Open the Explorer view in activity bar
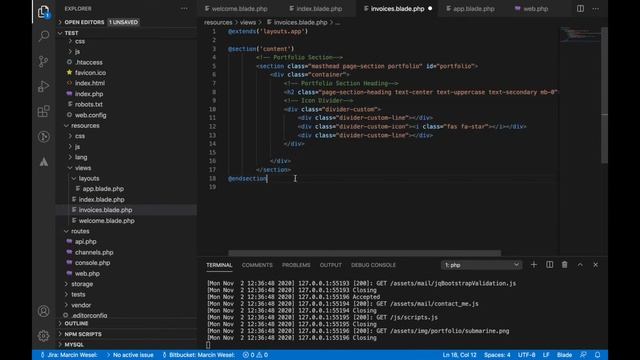The width and height of the screenshot is (640, 360). 44,11
